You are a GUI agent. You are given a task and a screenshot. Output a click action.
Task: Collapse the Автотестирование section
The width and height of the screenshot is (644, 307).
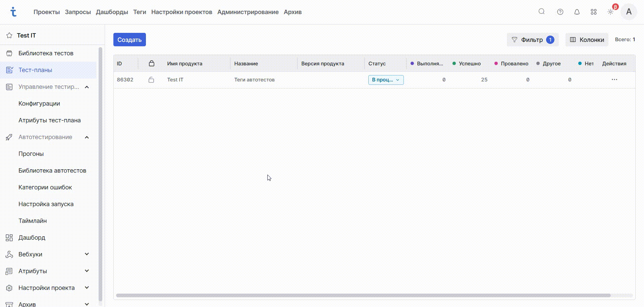(x=87, y=137)
